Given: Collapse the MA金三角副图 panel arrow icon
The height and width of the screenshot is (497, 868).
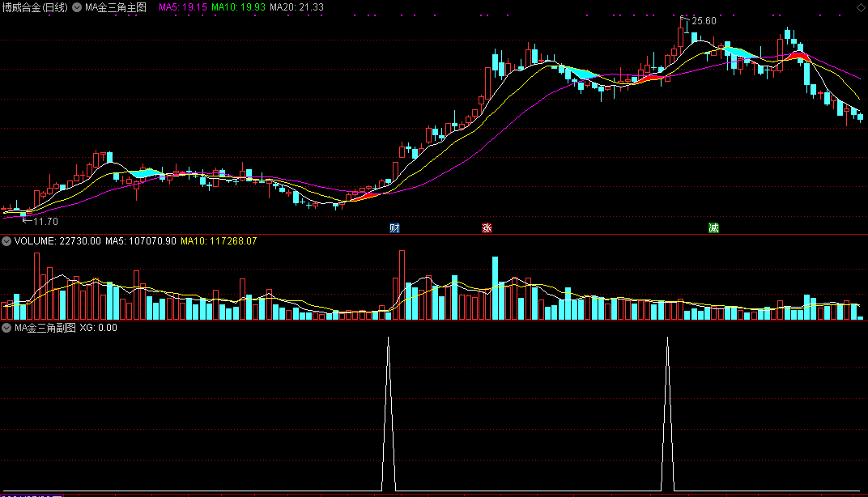Looking at the screenshot, I should tap(6, 328).
